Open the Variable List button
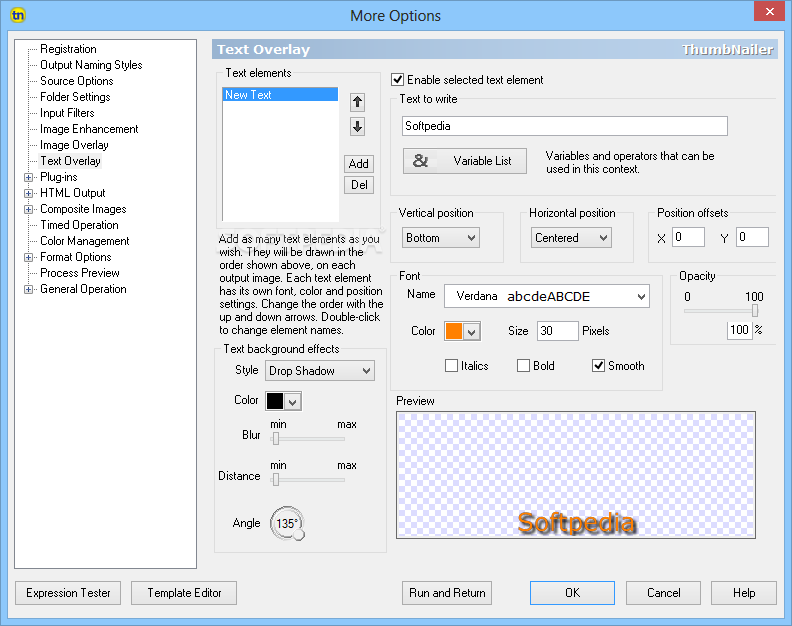792x626 pixels. [x=465, y=161]
